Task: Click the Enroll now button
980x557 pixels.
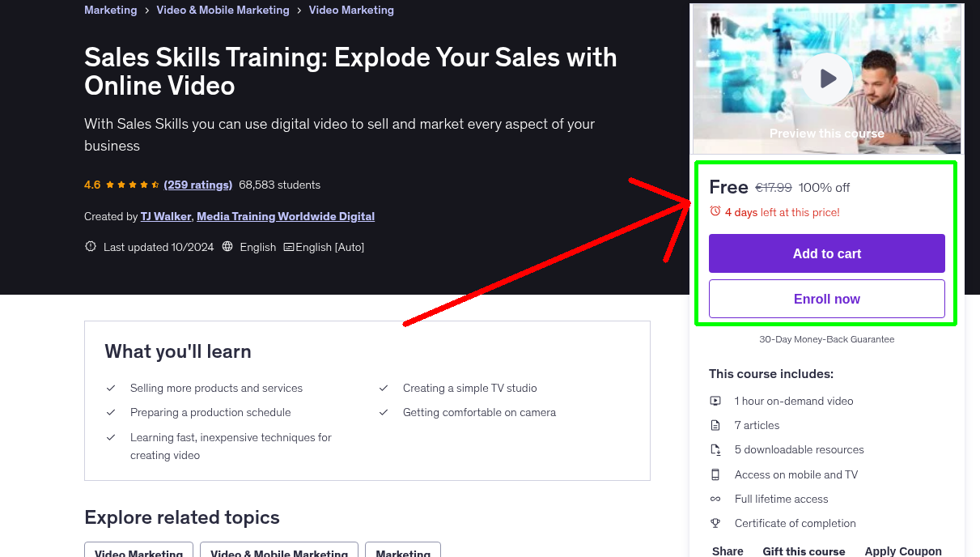Action: coord(826,299)
